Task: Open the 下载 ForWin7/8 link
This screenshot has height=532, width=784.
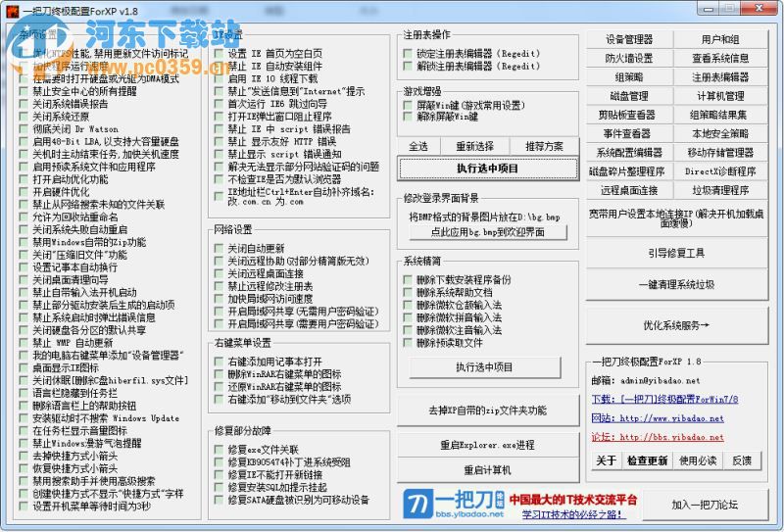Action: click(x=665, y=399)
